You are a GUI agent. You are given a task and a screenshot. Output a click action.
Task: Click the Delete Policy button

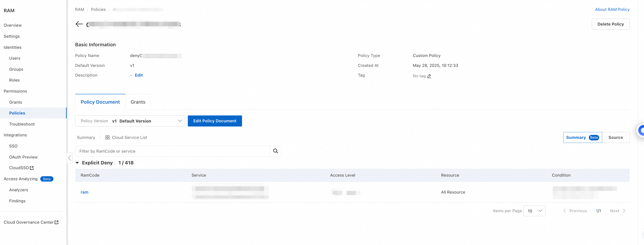click(x=610, y=24)
